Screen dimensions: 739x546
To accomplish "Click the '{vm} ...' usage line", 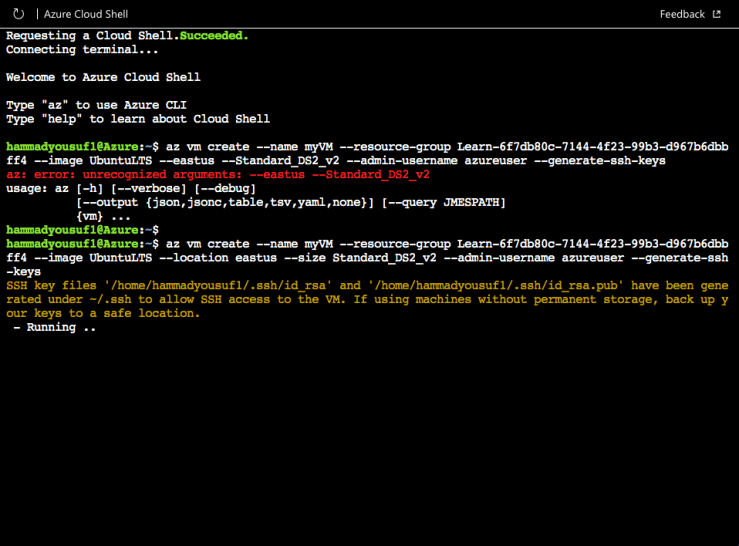I will pyautogui.click(x=103, y=216).
